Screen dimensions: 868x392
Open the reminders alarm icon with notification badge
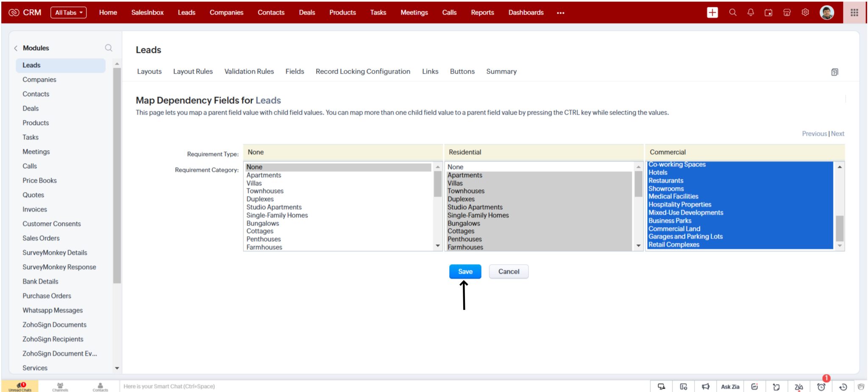[822, 386]
